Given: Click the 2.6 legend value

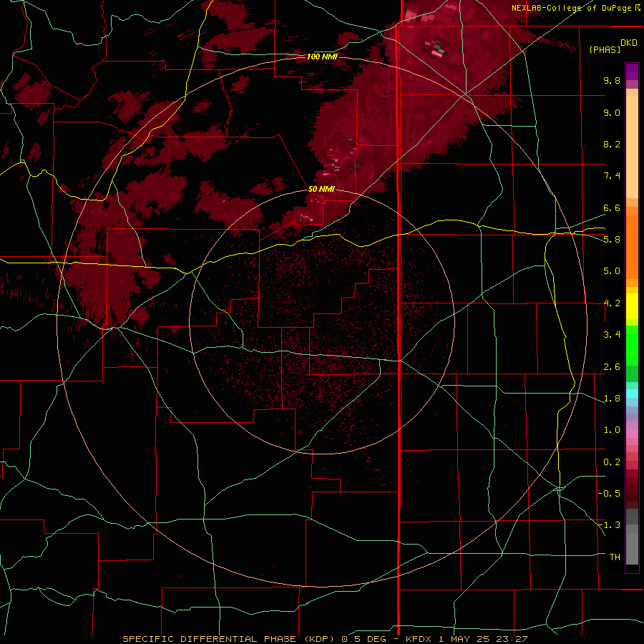Looking at the screenshot, I should [x=612, y=367].
